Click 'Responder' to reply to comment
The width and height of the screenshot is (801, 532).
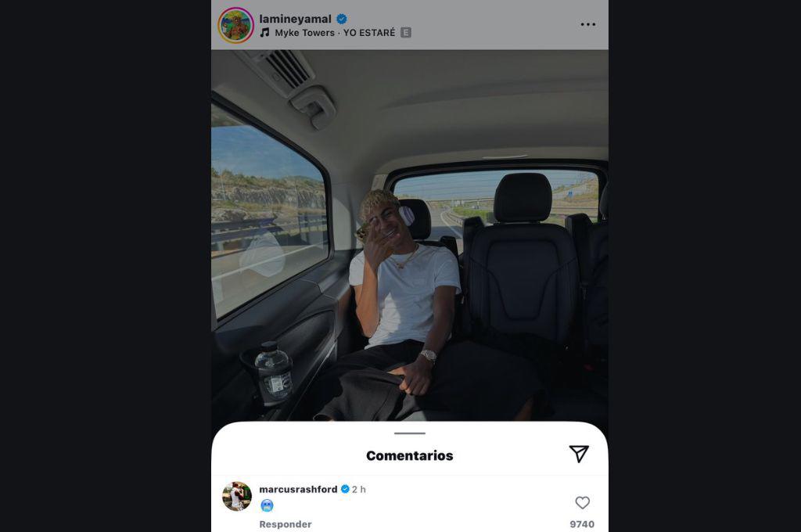click(x=286, y=524)
